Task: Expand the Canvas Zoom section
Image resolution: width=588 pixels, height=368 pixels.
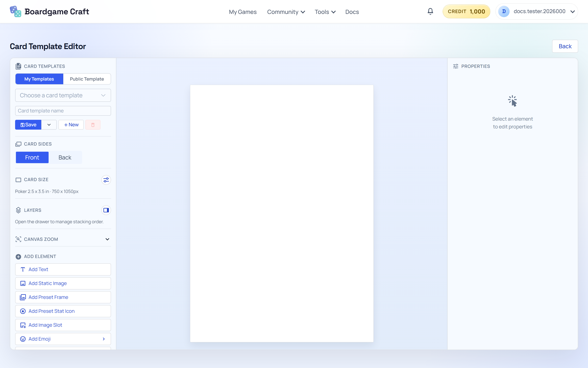Action: [107, 239]
